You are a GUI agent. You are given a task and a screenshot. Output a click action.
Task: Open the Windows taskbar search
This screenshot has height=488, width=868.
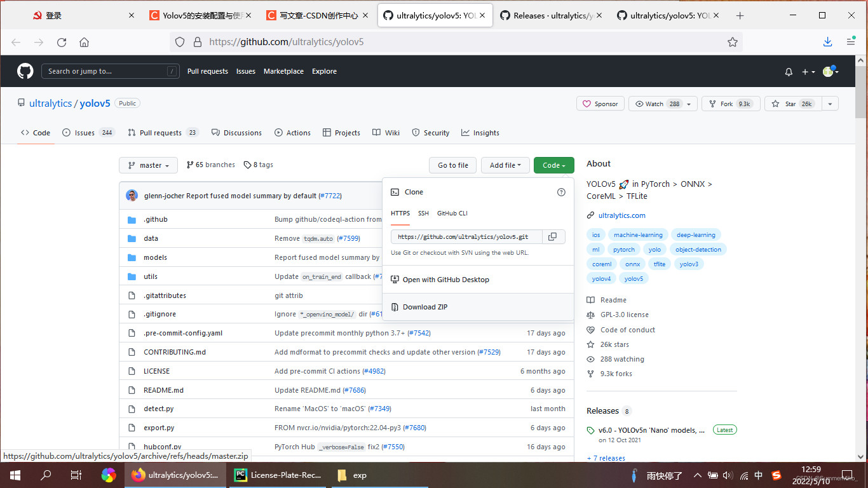click(46, 475)
